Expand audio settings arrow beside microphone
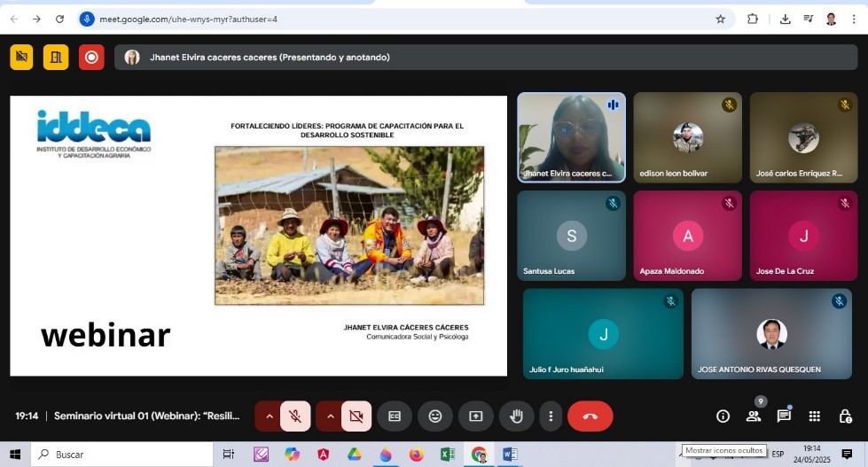868x467 pixels. point(269,416)
